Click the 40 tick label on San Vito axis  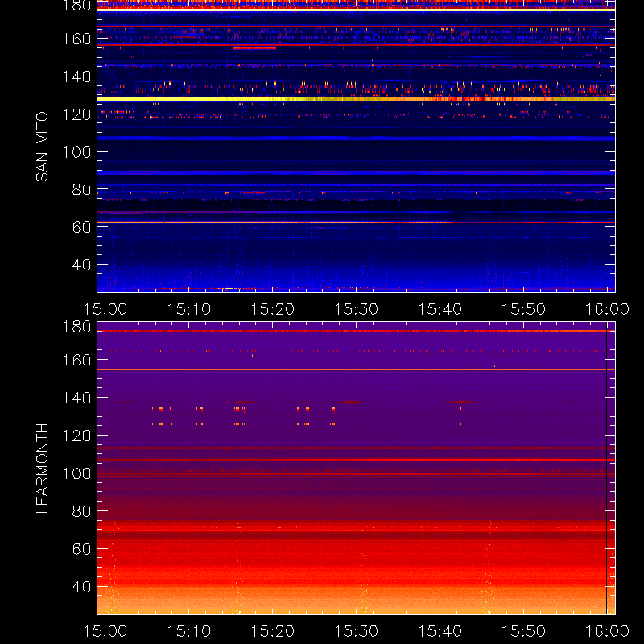point(81,265)
